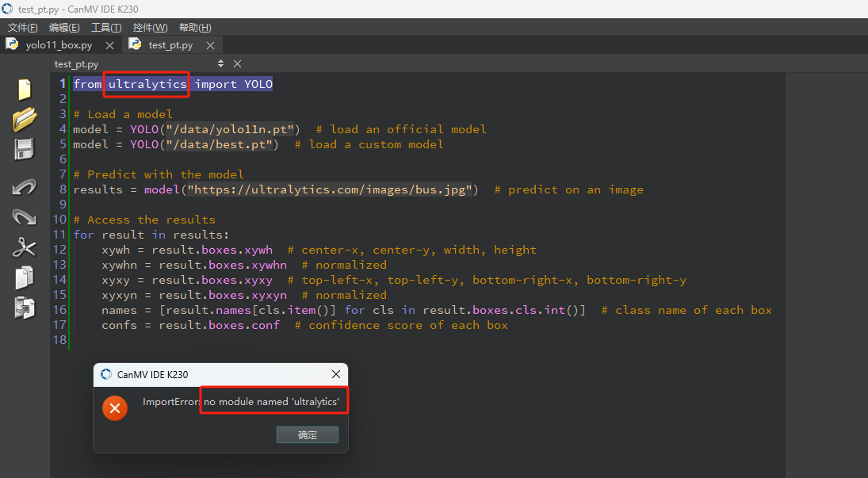The width and height of the screenshot is (868, 478).
Task: Click line number 8 in the gutter
Action: pyautogui.click(x=63, y=189)
